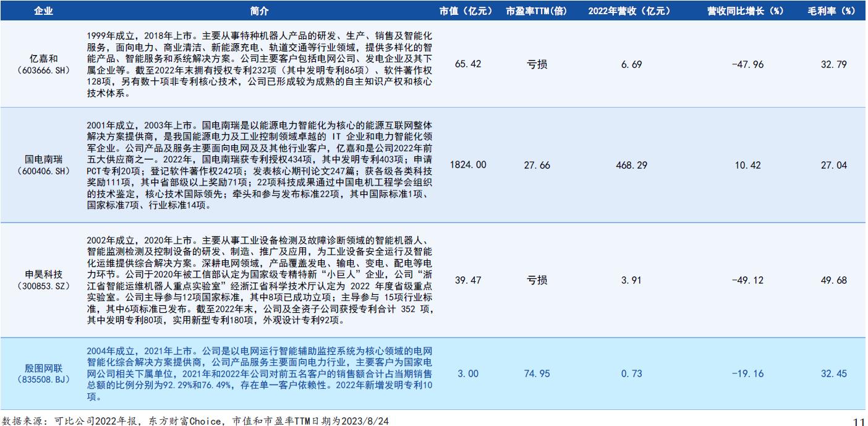Click gross margin 32.79
Viewport: 868px width, 426px height.
833,64
